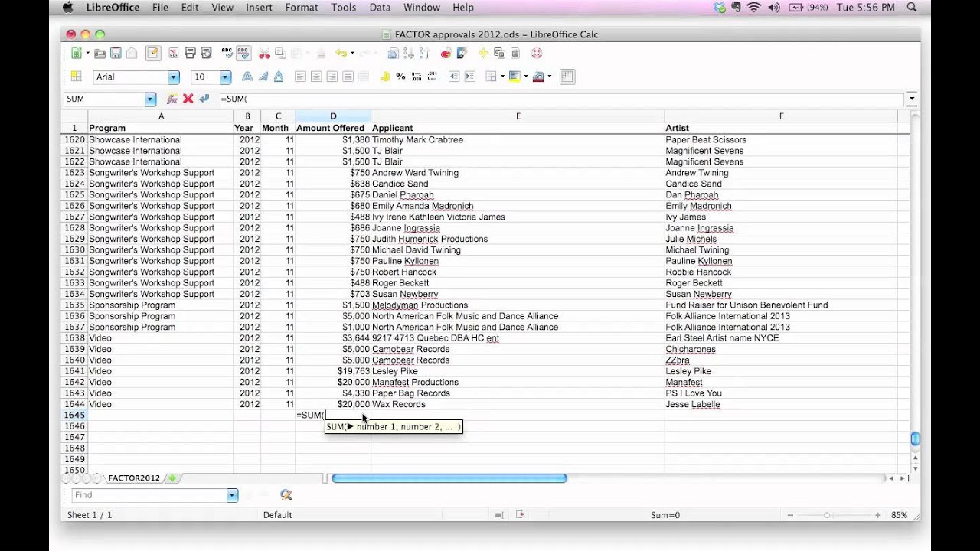Open the Format menu
Screen dimensions: 980x551
(302, 7)
